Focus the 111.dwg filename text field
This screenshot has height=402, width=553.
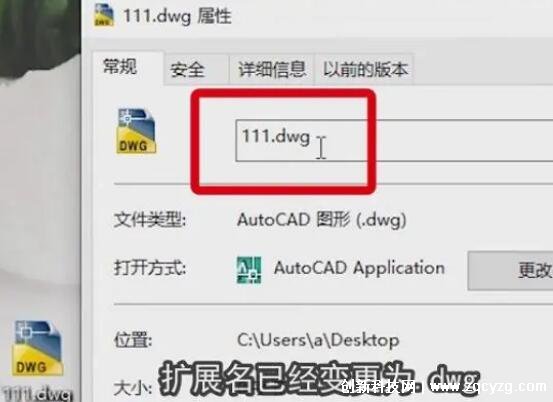click(x=394, y=141)
